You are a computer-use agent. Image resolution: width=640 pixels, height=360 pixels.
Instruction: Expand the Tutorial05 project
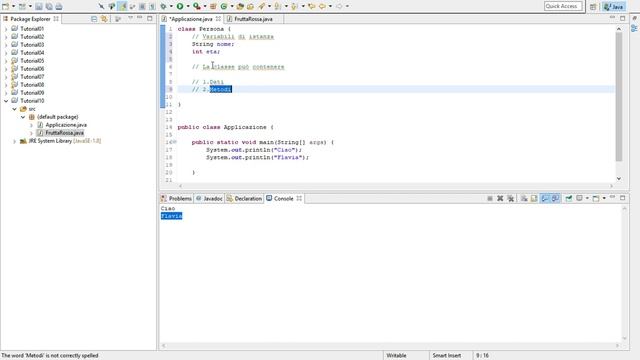[6, 61]
